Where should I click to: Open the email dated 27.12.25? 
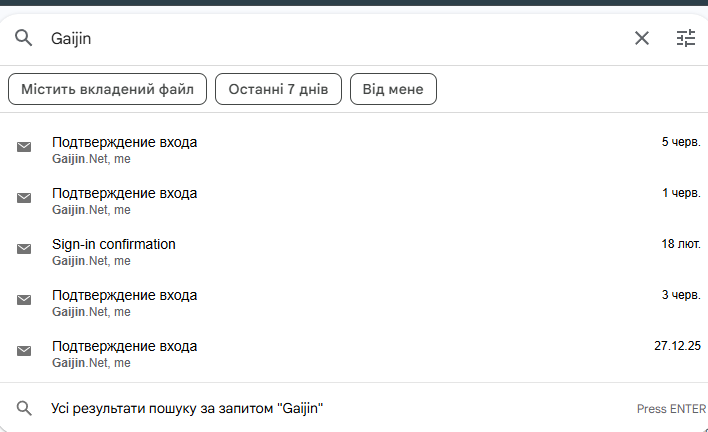point(354,354)
